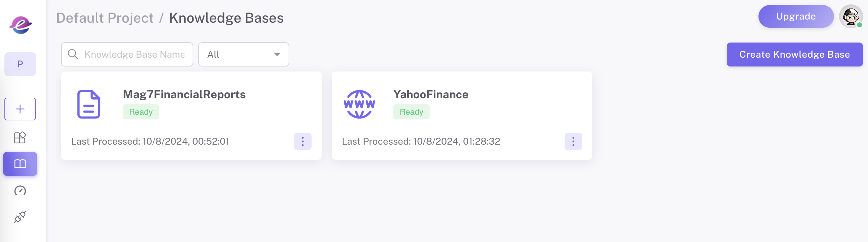
Task: Open the plug integrations sidebar icon
Action: coord(20,217)
